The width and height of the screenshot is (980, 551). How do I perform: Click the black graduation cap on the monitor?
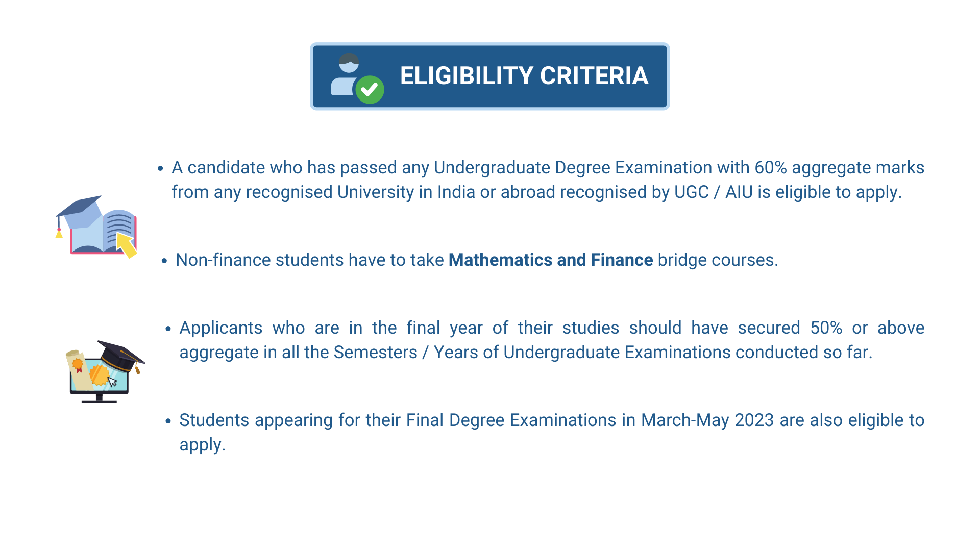pos(121,356)
